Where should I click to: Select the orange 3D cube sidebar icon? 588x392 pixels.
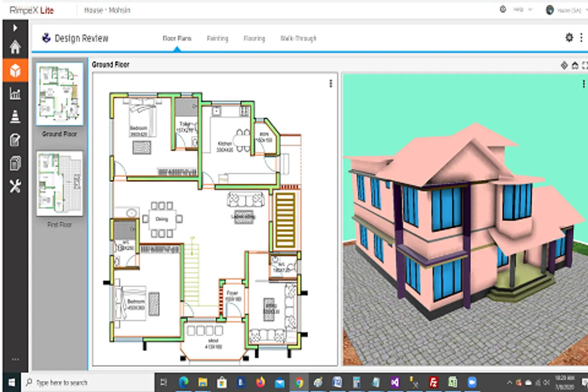click(x=15, y=70)
